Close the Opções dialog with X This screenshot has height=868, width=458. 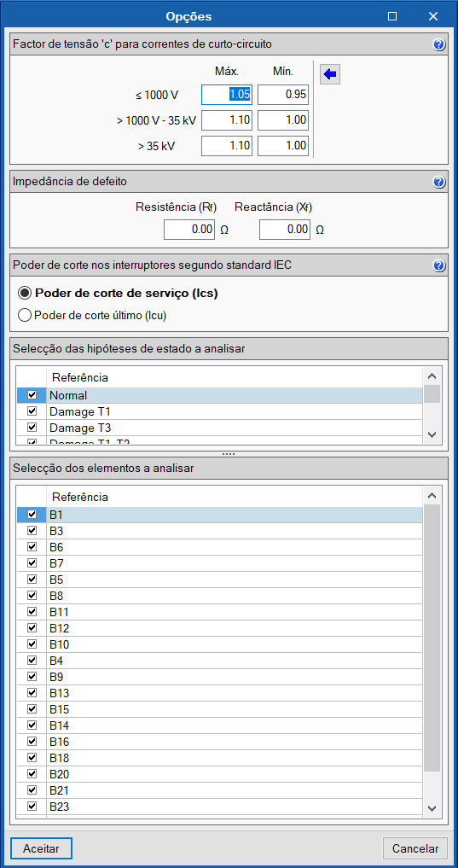pos(432,16)
